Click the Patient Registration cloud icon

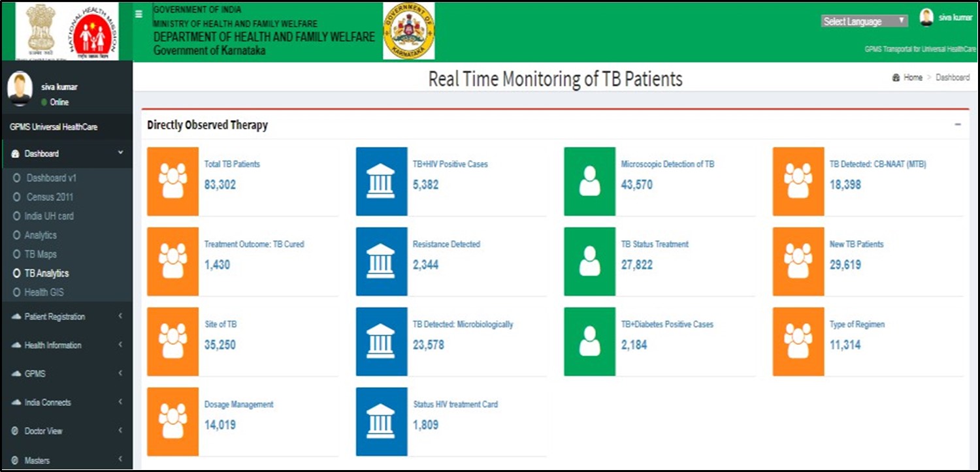tap(16, 317)
